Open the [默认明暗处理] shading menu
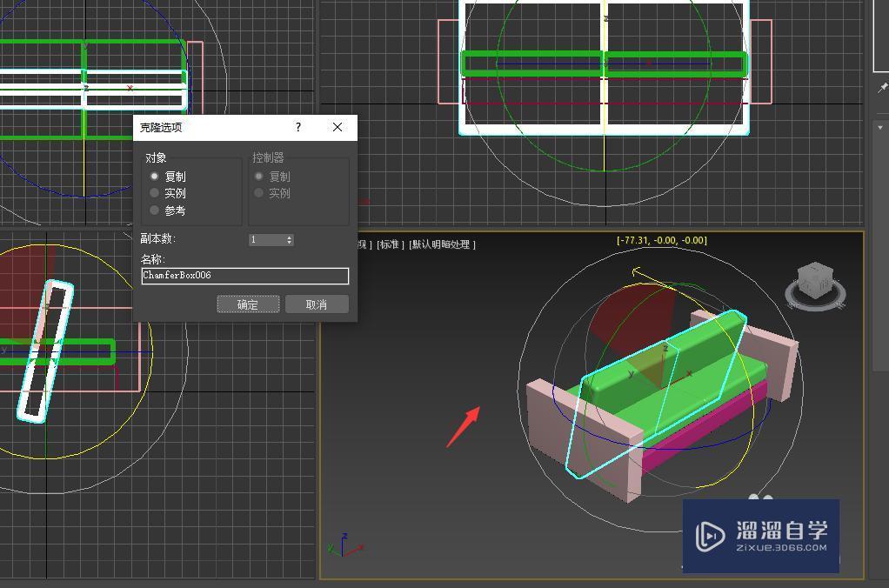 [443, 244]
